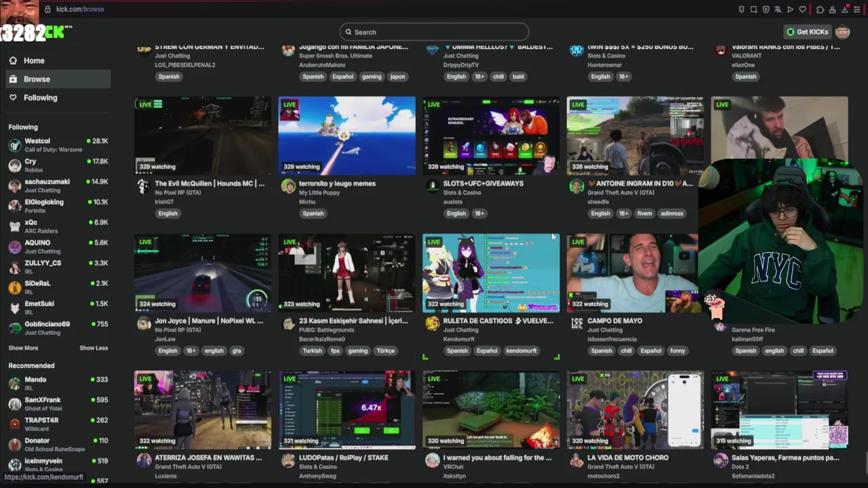Collapse the list with Show Less
The height and width of the screenshot is (488, 868).
pos(94,348)
